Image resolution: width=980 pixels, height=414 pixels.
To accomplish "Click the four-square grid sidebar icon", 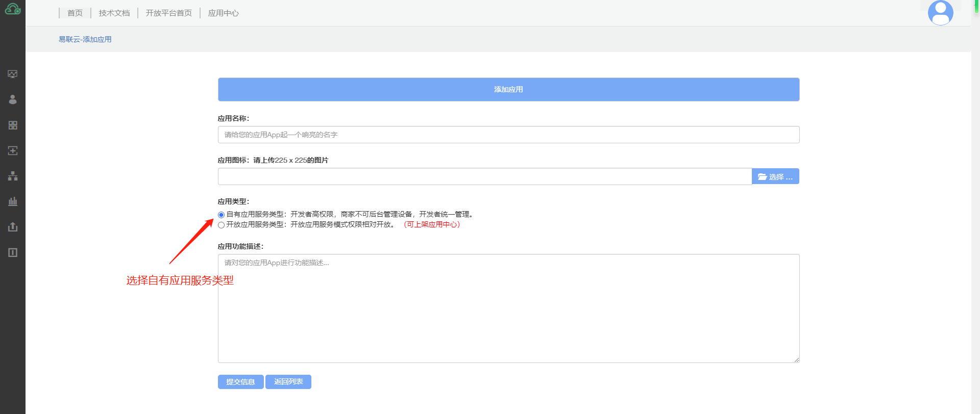I will (13, 125).
